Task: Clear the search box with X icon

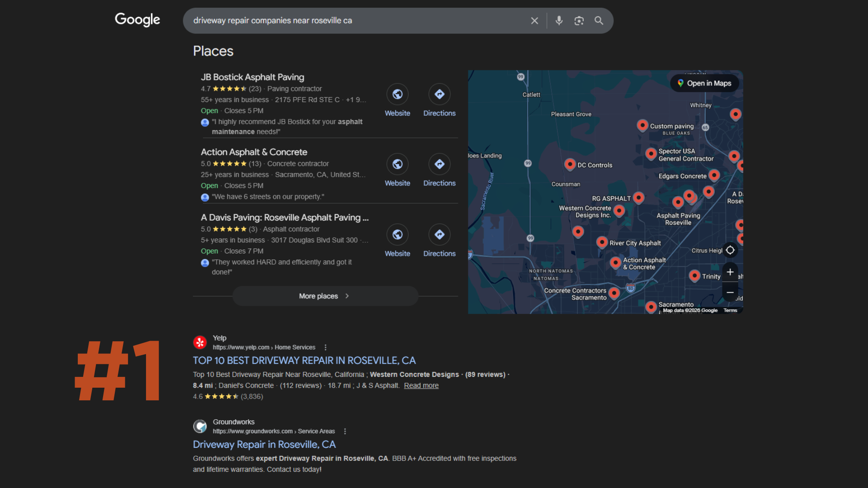Action: coord(534,21)
